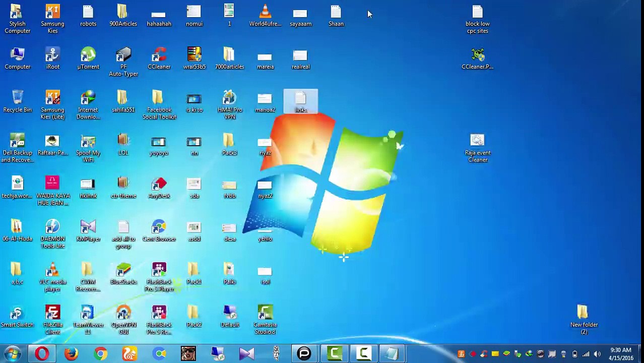Select the Computer desktop icon

pyautogui.click(x=17, y=58)
